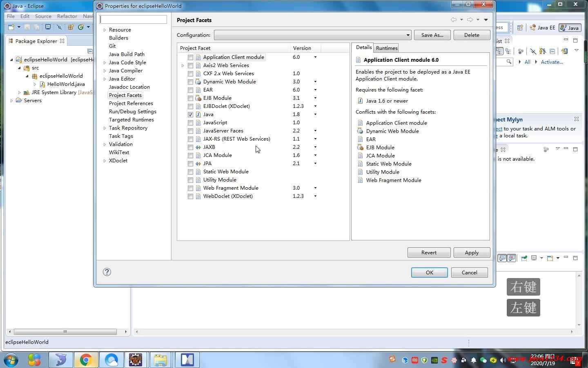This screenshot has height=368, width=588.
Task: Click the Synchronize Changed icon in Task List
Action: (x=565, y=51)
